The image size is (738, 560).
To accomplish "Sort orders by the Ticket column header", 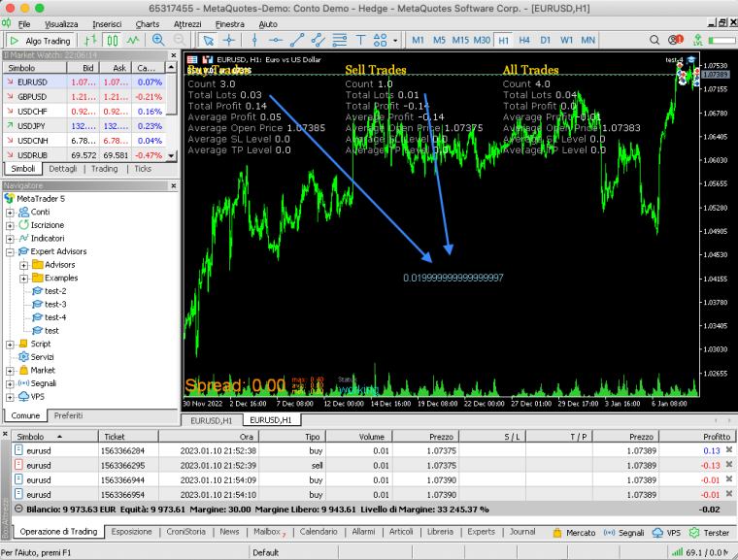I will click(x=128, y=437).
